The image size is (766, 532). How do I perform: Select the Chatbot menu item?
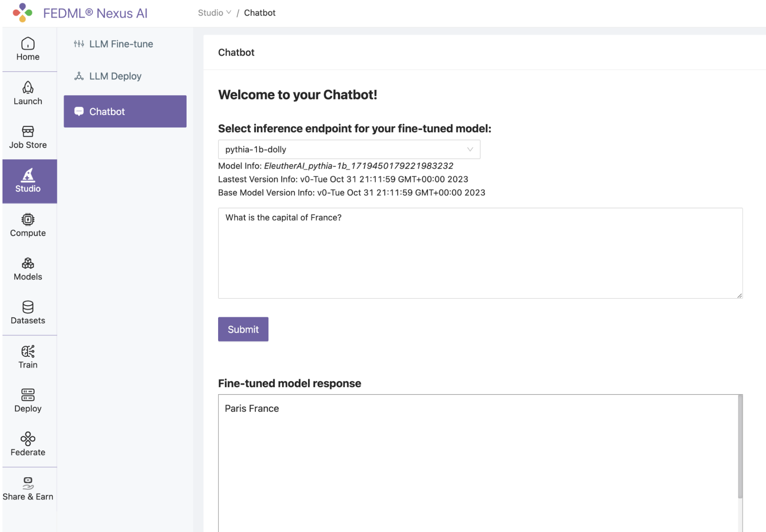(x=125, y=111)
